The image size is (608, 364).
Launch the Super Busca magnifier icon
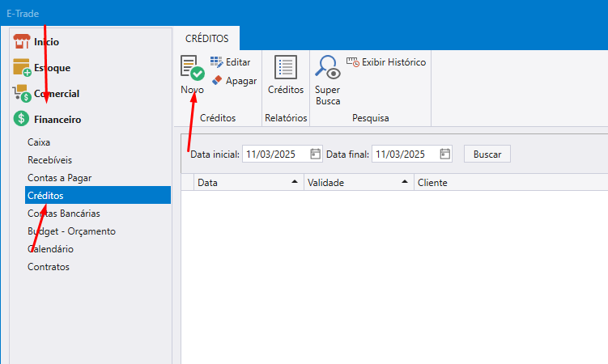(x=327, y=67)
